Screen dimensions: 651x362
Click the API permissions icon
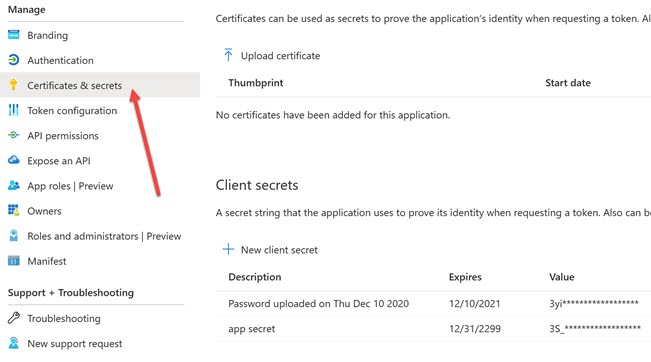click(14, 135)
